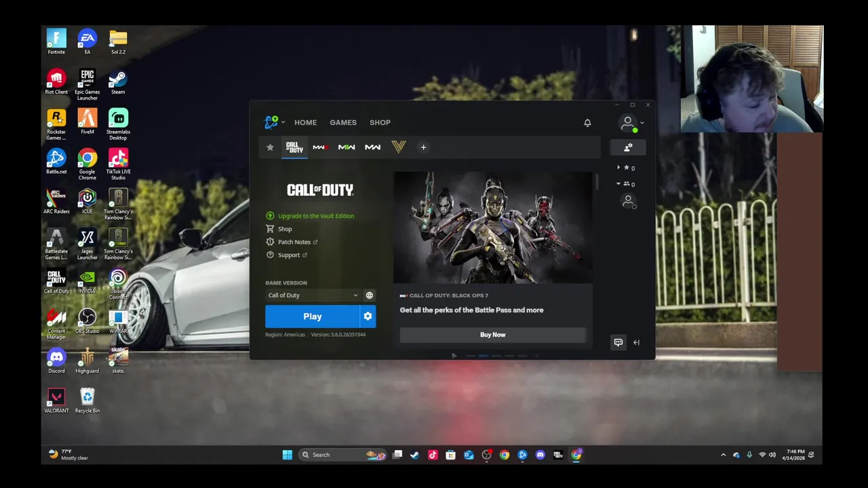
Task: Open the Google Chrome desktop icon
Action: point(87,164)
